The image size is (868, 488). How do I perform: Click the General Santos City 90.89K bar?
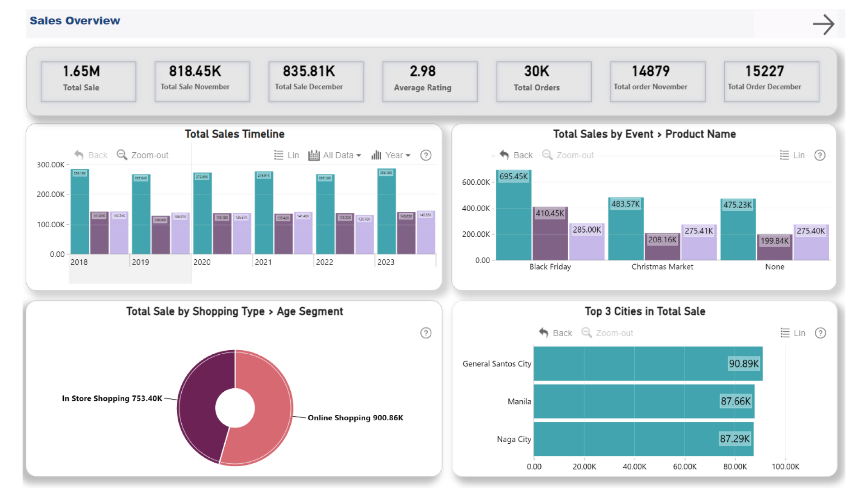pyautogui.click(x=648, y=363)
